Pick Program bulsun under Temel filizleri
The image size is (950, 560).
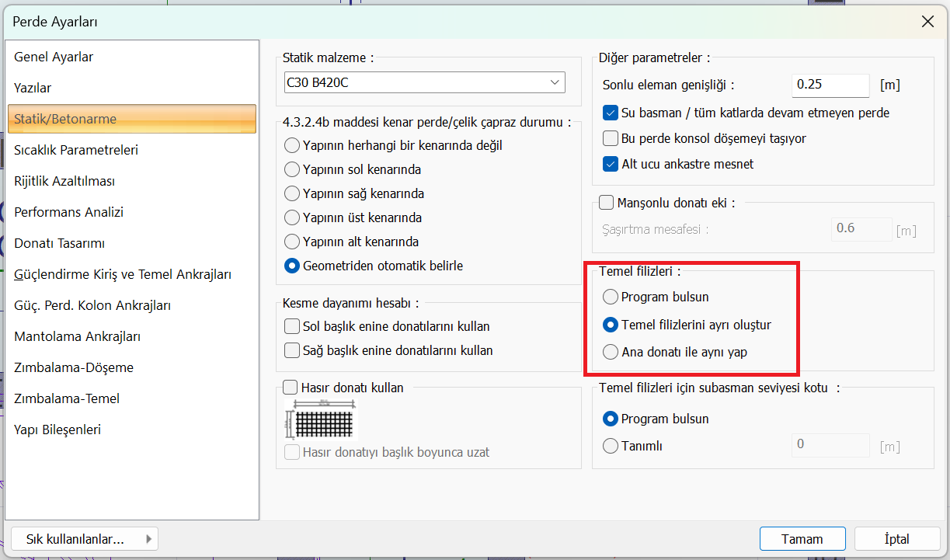611,297
